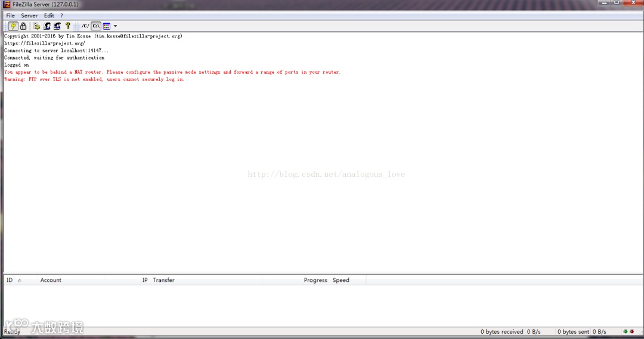Click the '0 bytes received' status text
Screen dimensions: 644x339
click(x=502, y=332)
